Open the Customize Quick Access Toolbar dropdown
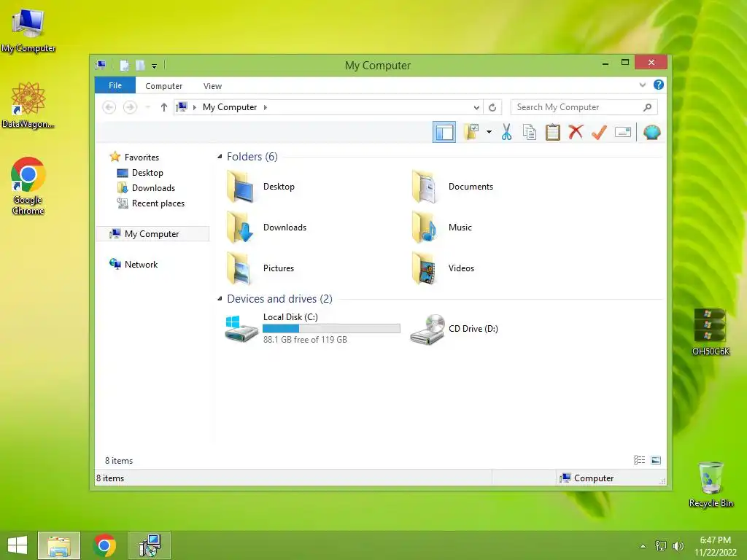 click(155, 66)
